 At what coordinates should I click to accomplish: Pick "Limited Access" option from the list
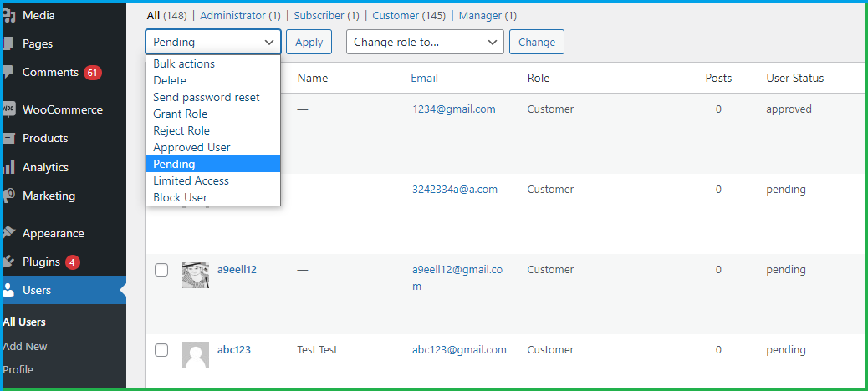click(x=191, y=180)
